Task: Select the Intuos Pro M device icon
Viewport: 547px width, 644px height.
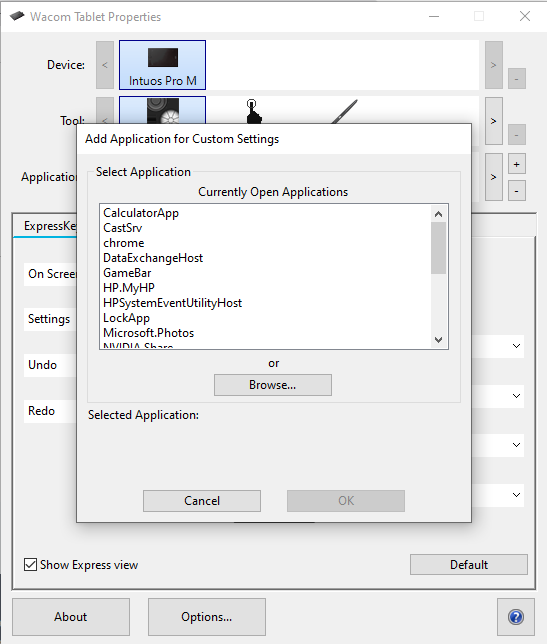Action: click(162, 65)
